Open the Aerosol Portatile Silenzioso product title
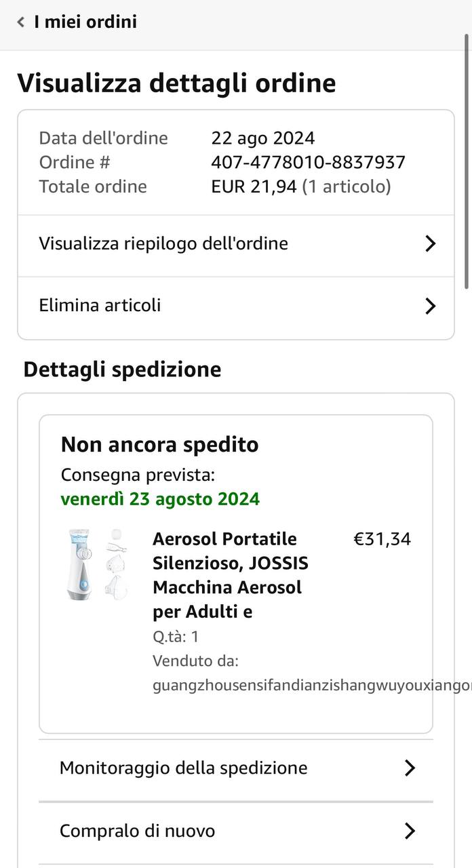This screenshot has width=472, height=868. click(x=231, y=575)
